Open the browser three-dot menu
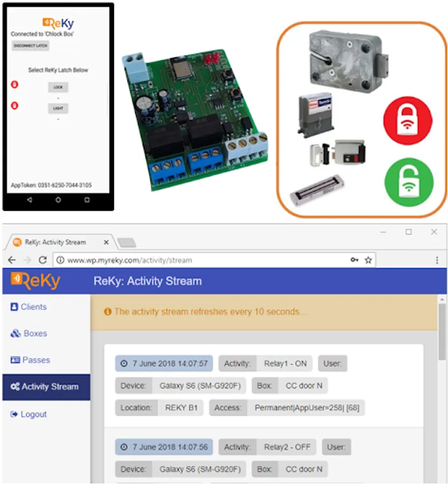The width and height of the screenshot is (448, 486). 437,260
